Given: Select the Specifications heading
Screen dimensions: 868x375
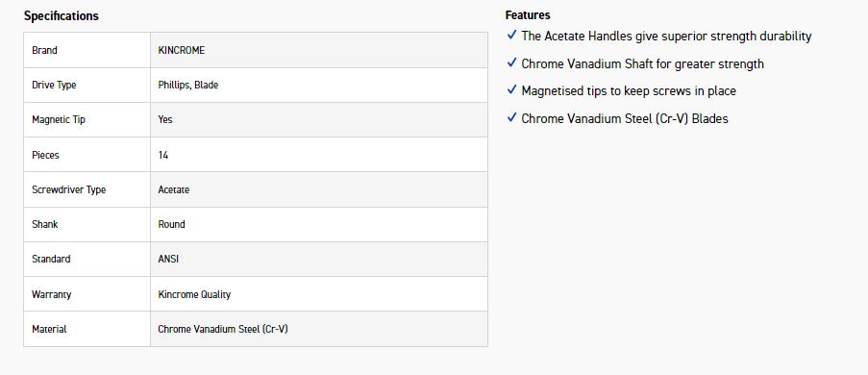Looking at the screenshot, I should (61, 16).
